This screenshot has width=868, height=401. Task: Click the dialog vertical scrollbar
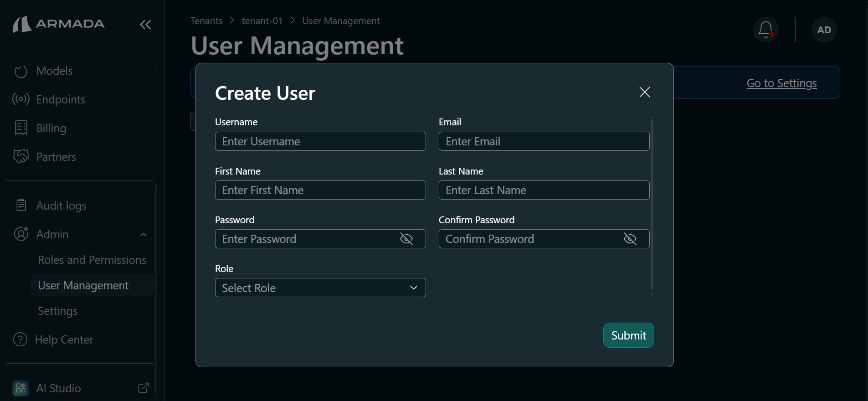(652, 205)
